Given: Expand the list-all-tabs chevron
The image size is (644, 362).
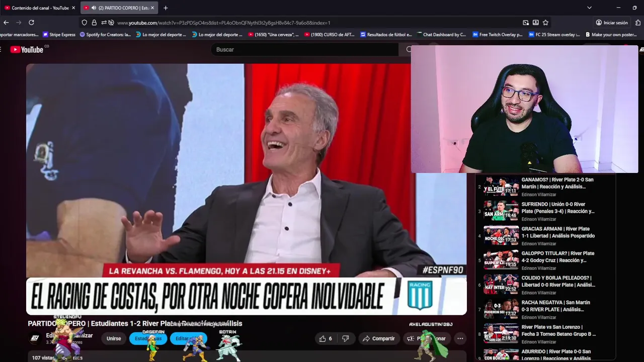Looking at the screenshot, I should tap(589, 8).
